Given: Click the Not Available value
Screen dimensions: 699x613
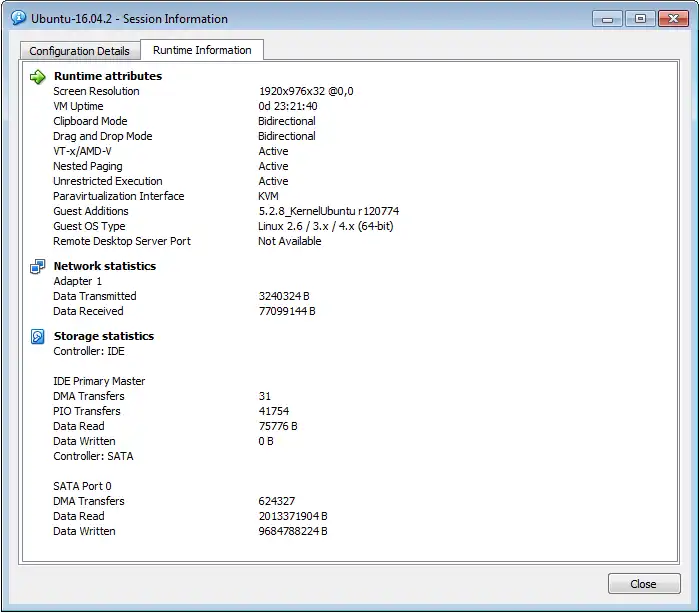Looking at the screenshot, I should click(x=290, y=241).
